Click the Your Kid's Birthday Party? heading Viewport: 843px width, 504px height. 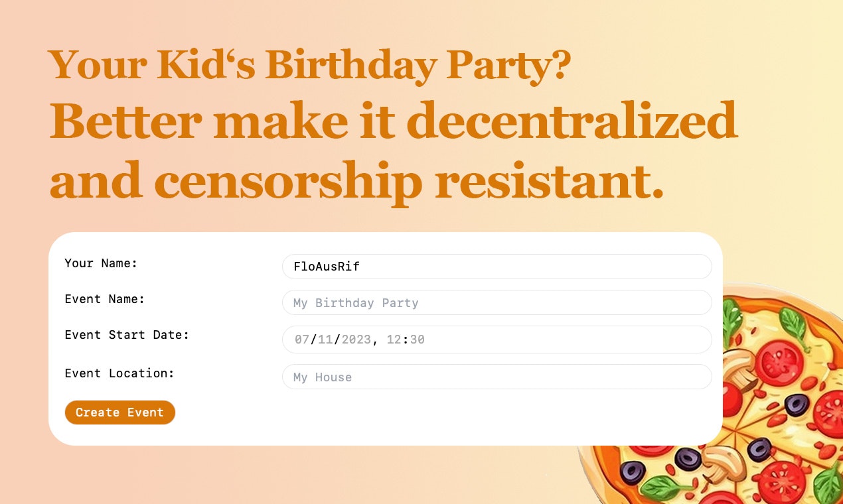309,65
